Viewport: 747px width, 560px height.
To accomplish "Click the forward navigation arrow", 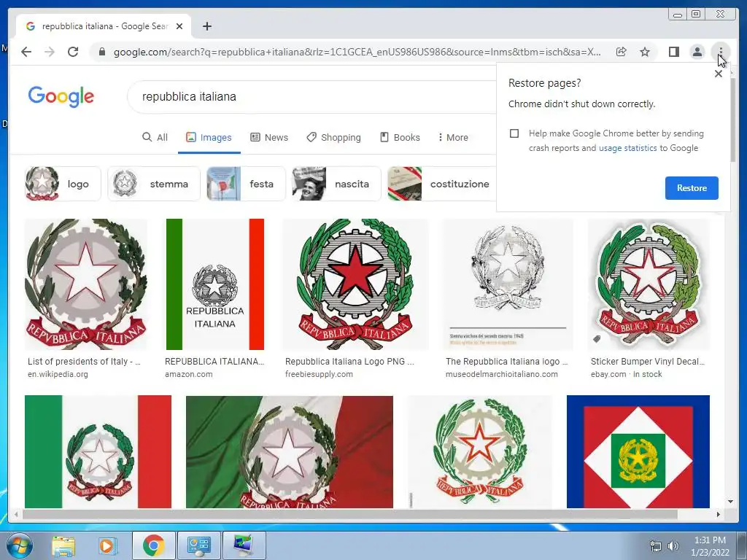I will [50, 52].
